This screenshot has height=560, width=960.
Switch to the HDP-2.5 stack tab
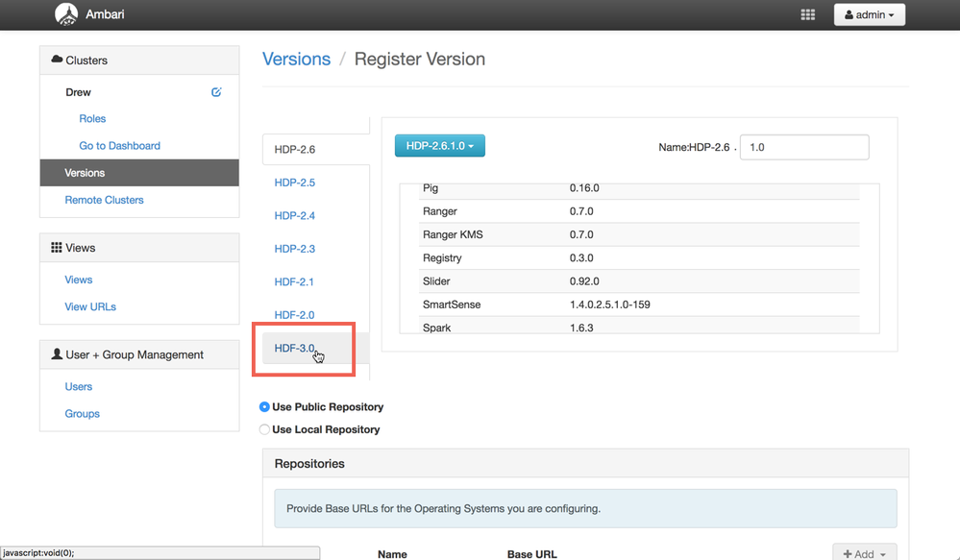click(x=294, y=183)
